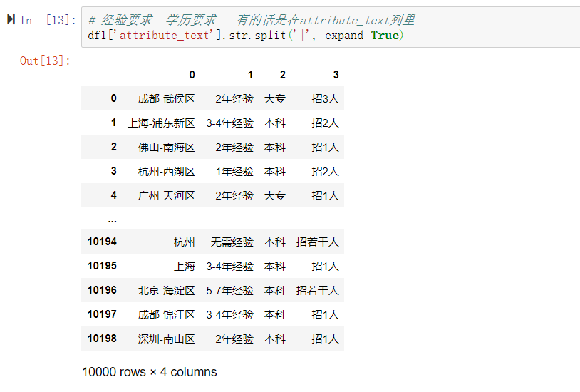Click cell 上海-浦东新区
This screenshot has width=580, height=392.
click(161, 123)
